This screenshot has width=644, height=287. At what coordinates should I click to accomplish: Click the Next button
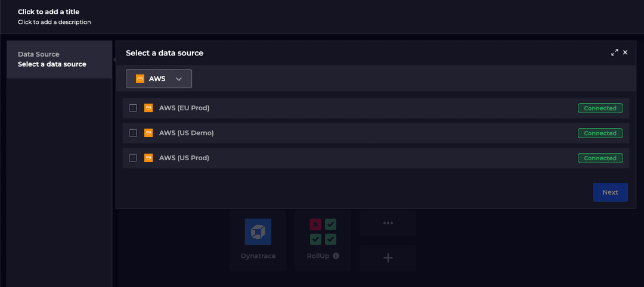(610, 192)
